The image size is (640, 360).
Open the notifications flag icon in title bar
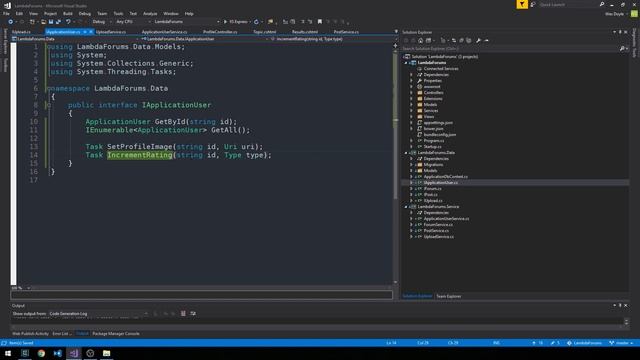(522, 4)
